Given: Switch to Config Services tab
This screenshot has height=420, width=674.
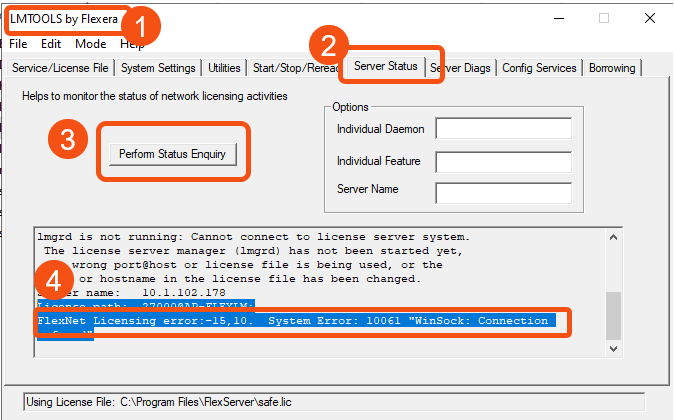Looking at the screenshot, I should [539, 68].
